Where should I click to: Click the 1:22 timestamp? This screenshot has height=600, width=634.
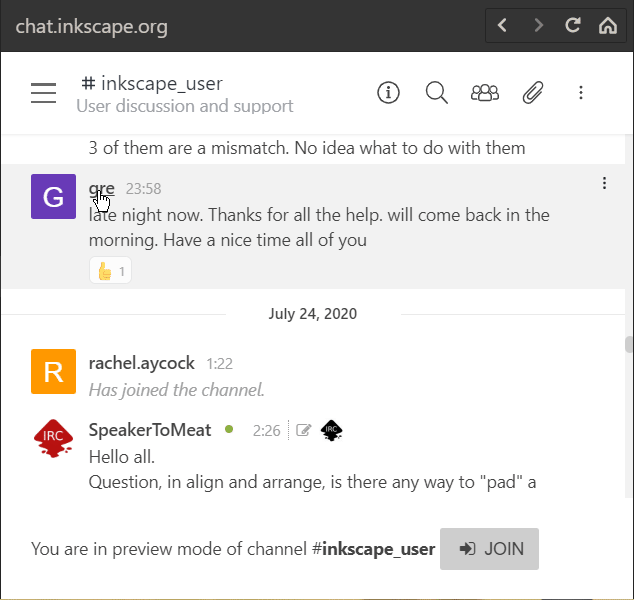(219, 364)
